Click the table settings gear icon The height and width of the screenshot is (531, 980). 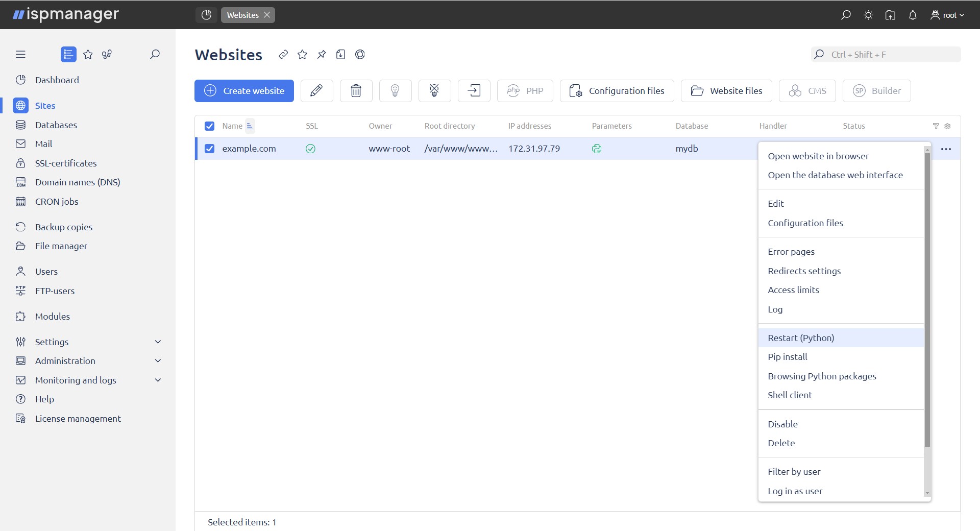click(947, 126)
